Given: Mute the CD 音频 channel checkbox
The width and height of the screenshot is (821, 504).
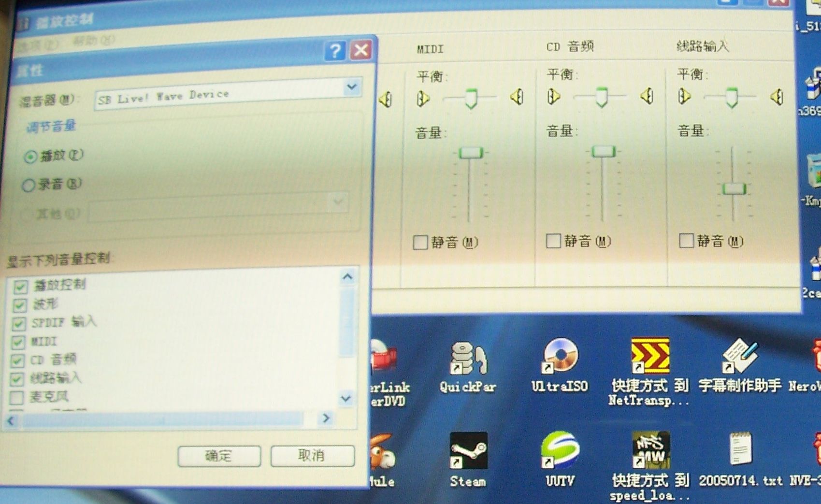Looking at the screenshot, I should [x=553, y=241].
